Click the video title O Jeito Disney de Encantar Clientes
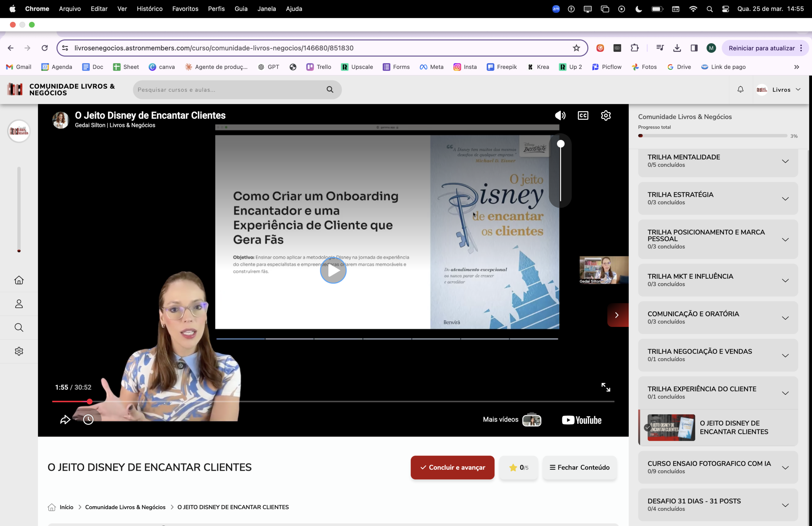The width and height of the screenshot is (812, 526). pyautogui.click(x=150, y=116)
